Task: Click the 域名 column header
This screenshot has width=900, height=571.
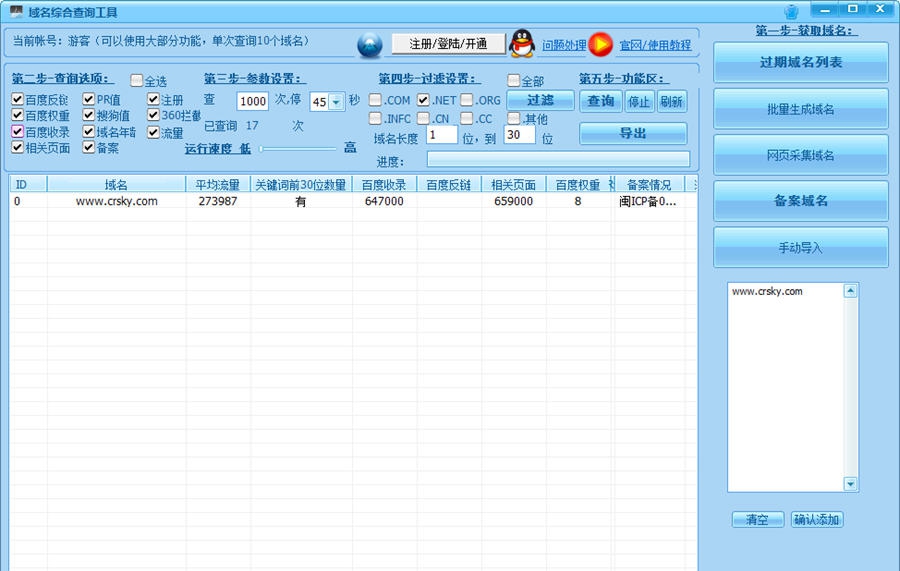Action: 116,185
